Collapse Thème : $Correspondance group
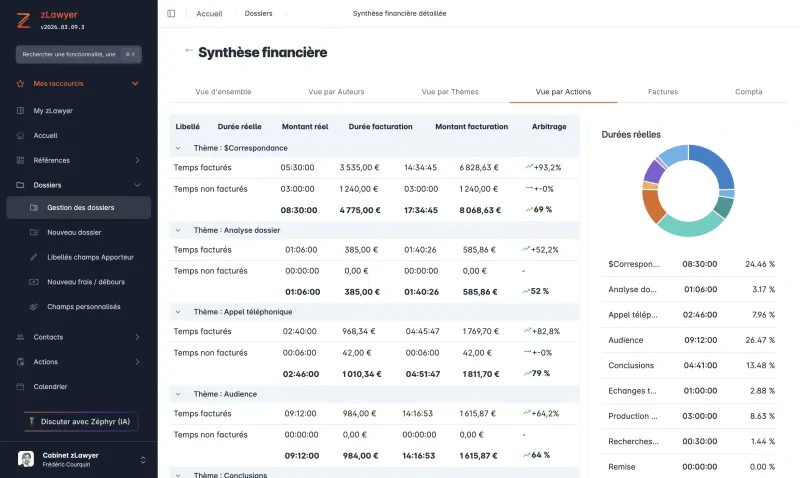Viewport: 800px width, 478px height. coord(178,148)
